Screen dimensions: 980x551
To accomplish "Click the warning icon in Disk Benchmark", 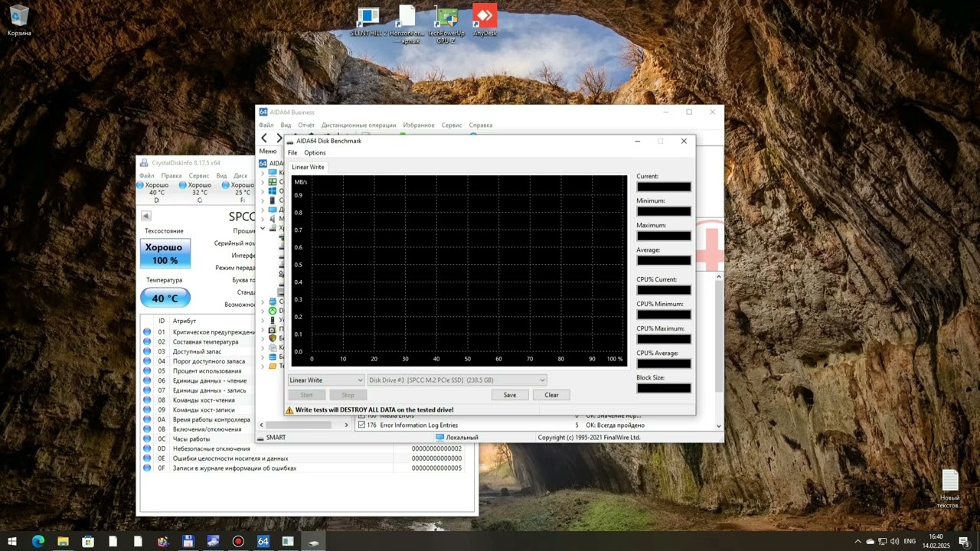I will click(x=289, y=410).
